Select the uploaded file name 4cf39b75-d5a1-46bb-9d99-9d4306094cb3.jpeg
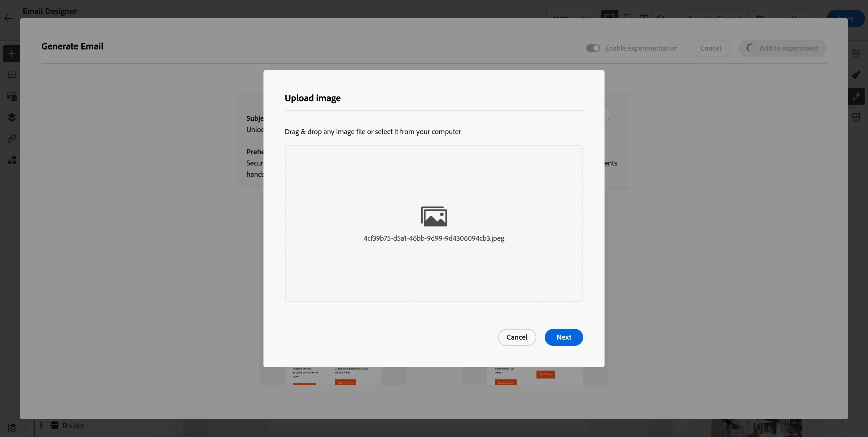The image size is (868, 437). click(x=434, y=238)
